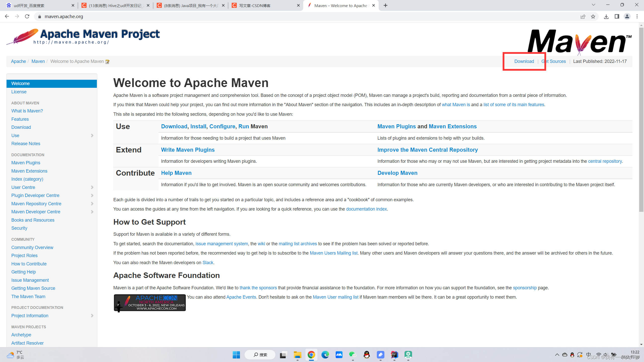Viewport: 644px width, 362px height.
Task: Click the browser forward arrow
Action: [x=17, y=16]
